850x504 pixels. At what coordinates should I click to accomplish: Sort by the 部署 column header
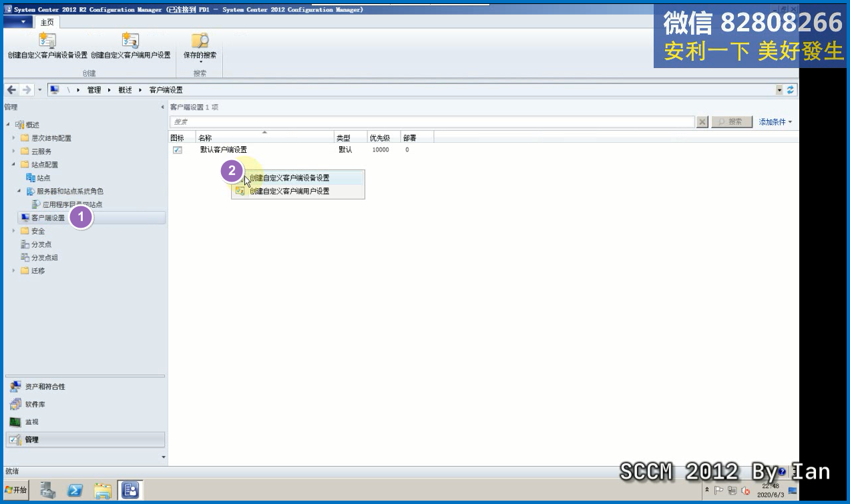point(417,138)
